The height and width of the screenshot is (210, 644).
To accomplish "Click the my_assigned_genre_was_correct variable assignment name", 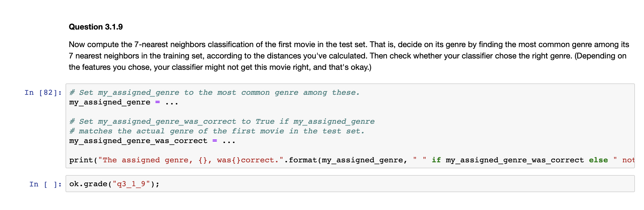I will point(138,141).
